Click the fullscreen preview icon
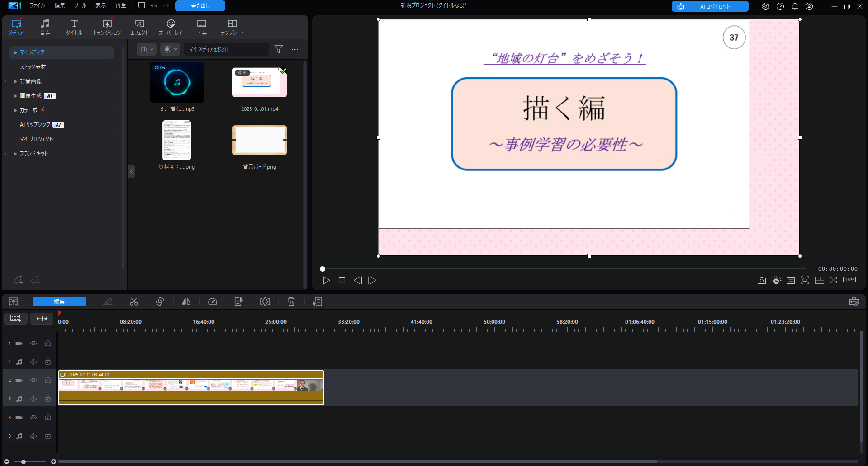 click(x=833, y=281)
